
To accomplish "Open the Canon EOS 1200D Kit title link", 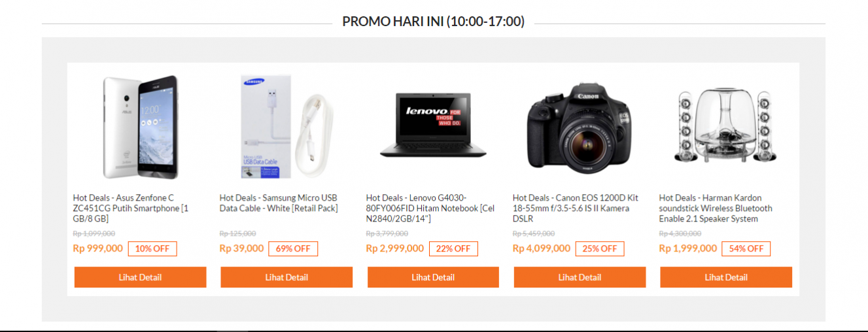I will (576, 208).
